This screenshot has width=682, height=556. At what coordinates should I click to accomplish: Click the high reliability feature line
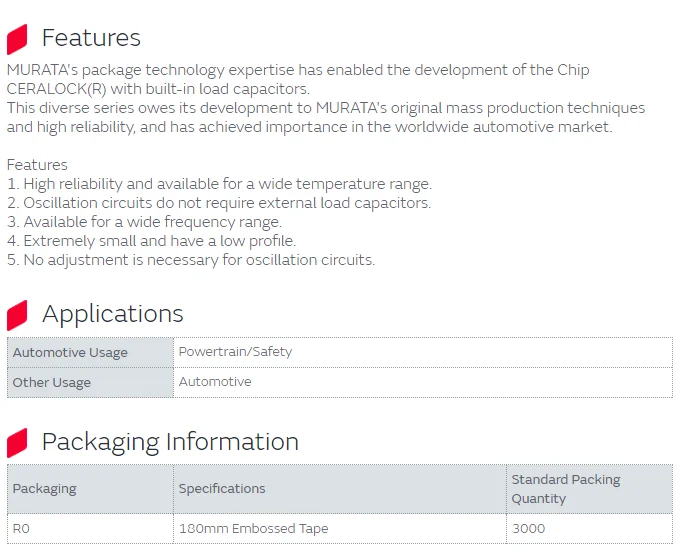point(219,184)
